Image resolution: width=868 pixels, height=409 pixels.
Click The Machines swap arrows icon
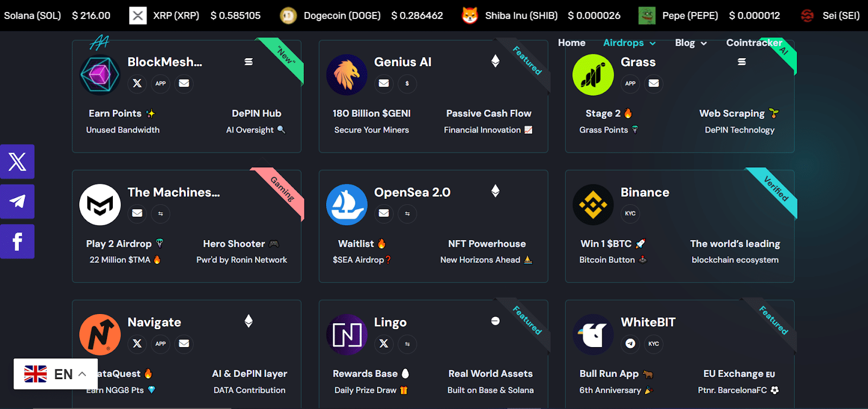(x=161, y=213)
